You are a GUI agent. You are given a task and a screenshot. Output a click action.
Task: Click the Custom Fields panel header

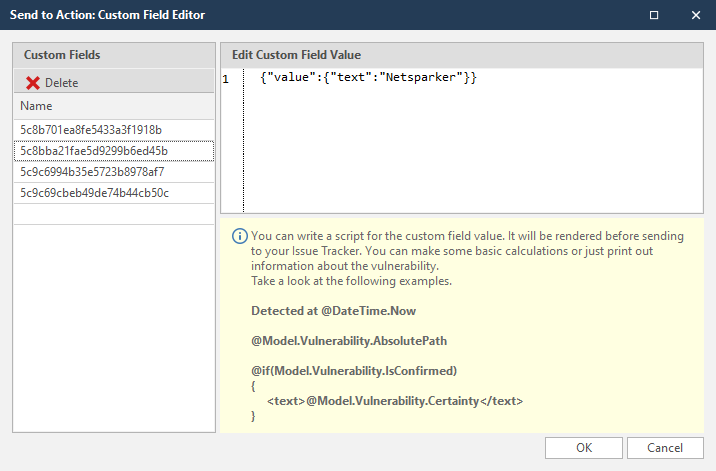pyautogui.click(x=62, y=55)
